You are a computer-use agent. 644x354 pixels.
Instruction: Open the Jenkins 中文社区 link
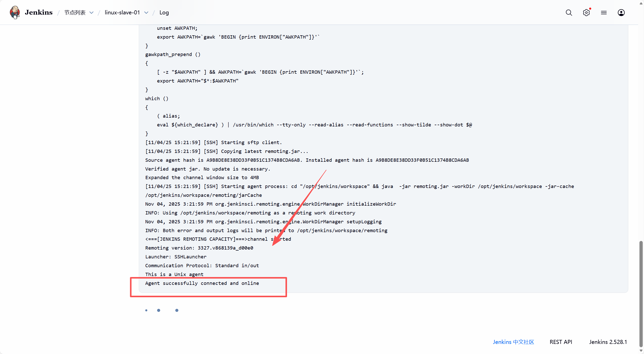pyautogui.click(x=513, y=342)
